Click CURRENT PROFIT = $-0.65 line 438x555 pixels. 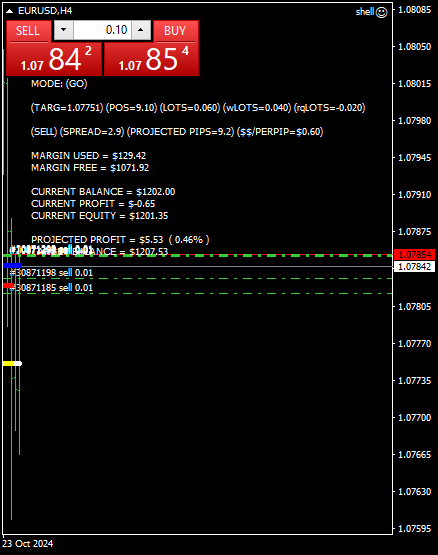pyautogui.click(x=93, y=204)
